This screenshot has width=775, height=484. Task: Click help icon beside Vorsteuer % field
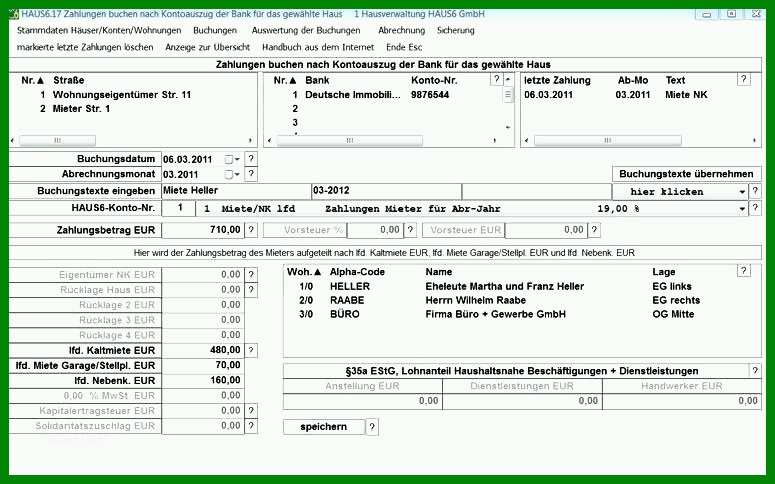click(410, 229)
